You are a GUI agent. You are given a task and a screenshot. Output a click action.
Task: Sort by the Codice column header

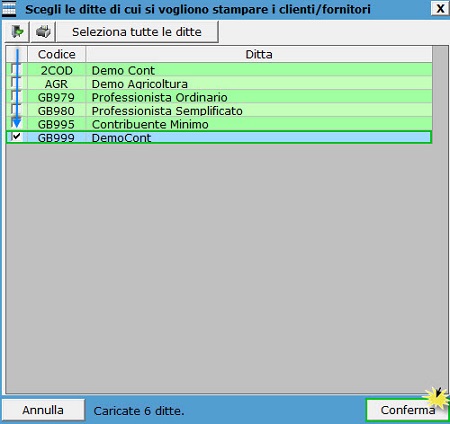(57, 54)
